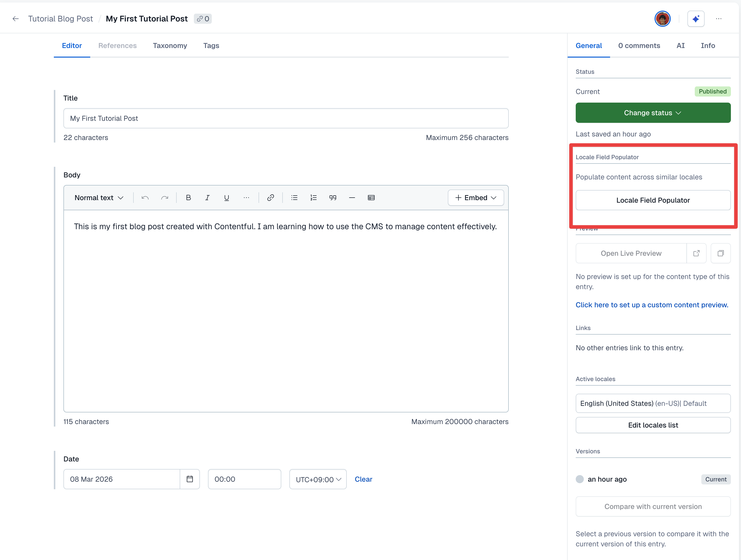
Task: Undo the last edit
Action: 145,198
